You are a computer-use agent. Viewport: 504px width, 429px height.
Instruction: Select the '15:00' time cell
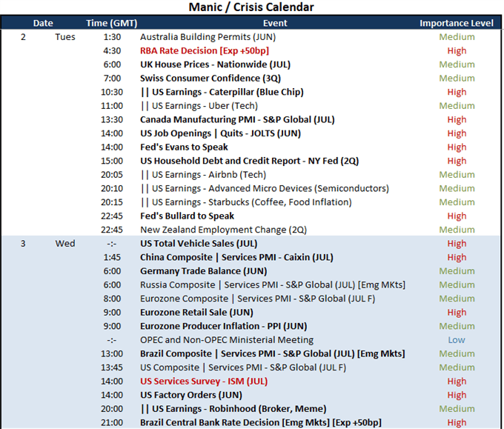pos(112,161)
